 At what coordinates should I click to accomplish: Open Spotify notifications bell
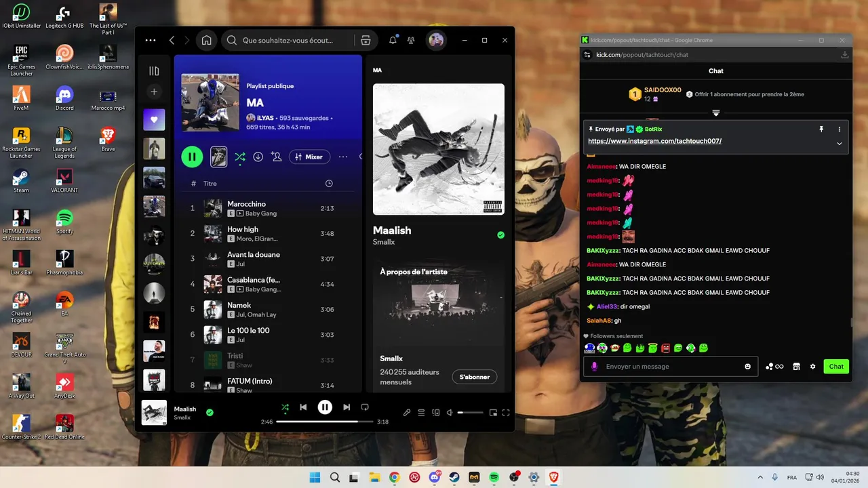pyautogui.click(x=393, y=41)
